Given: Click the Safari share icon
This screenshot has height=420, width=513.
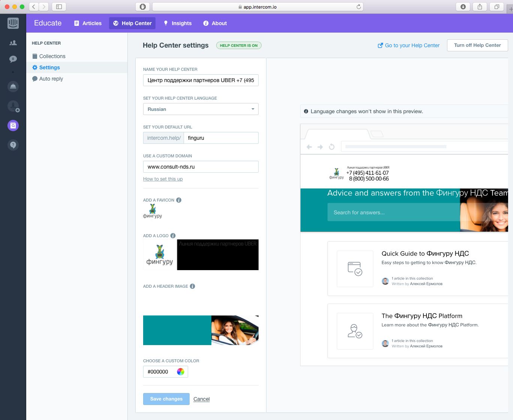Looking at the screenshot, I should tap(480, 7).
